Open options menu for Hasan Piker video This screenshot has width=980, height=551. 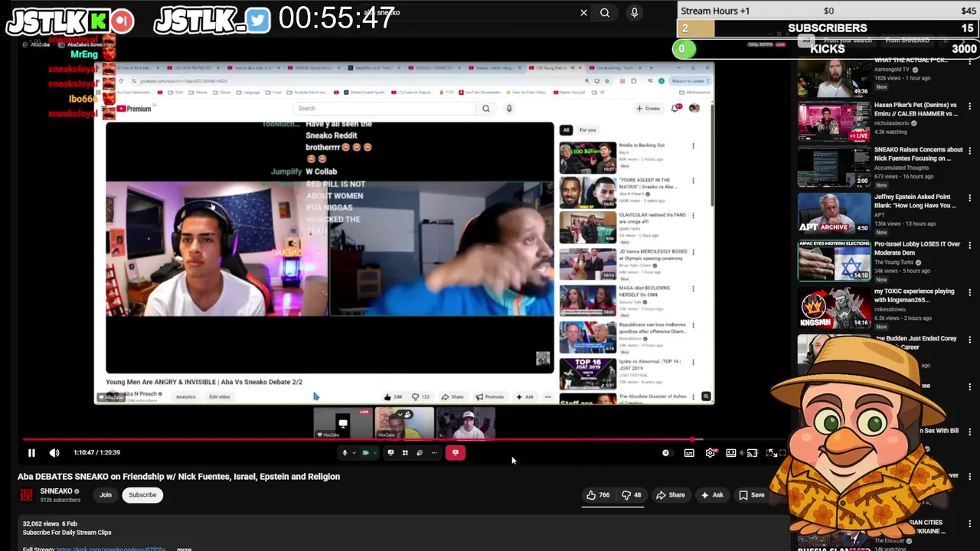pos(970,106)
